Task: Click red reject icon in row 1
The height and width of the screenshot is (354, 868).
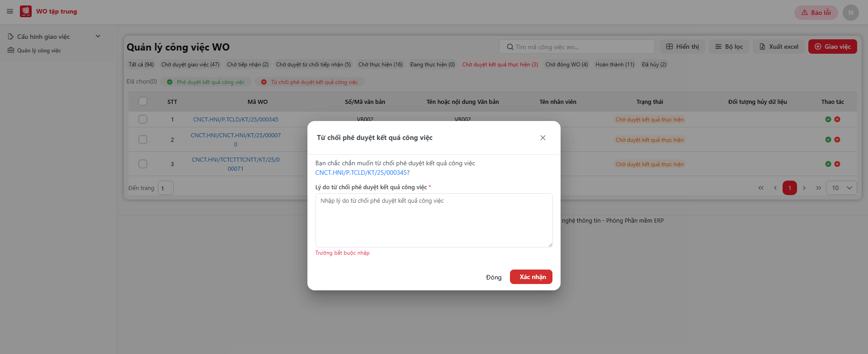Action: point(837,119)
